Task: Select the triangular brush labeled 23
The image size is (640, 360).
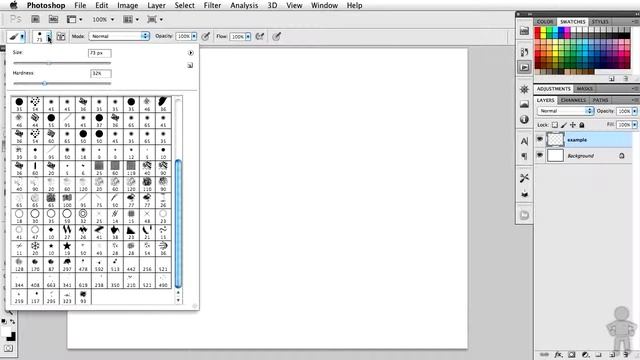Action: [131, 232]
